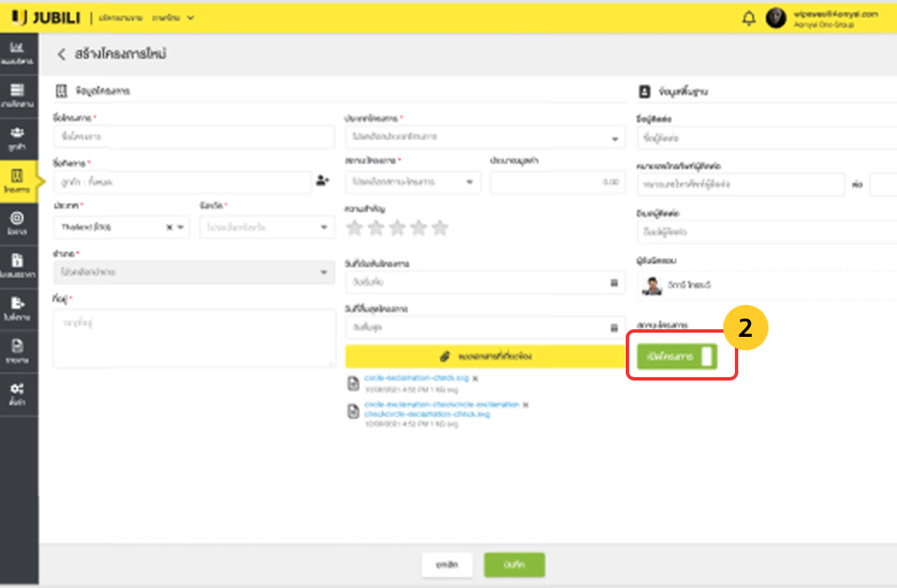The image size is (897, 588).
Task: Set priority rating to one star
Action: point(354,228)
